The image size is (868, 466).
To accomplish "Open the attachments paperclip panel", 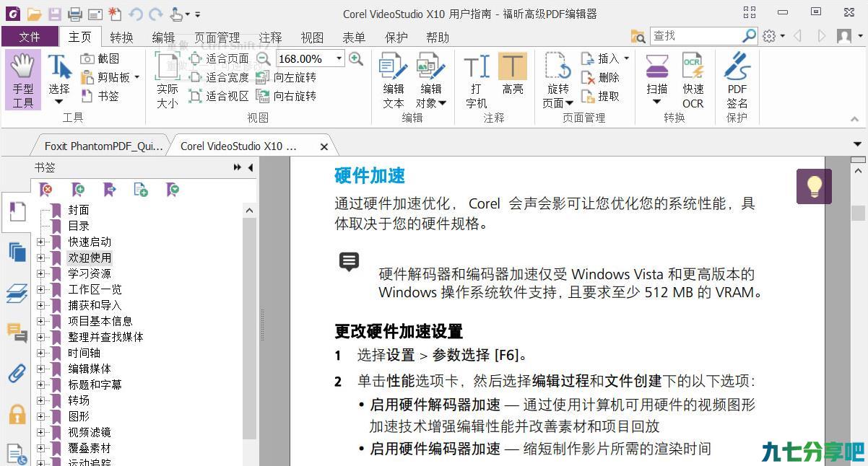I will [x=17, y=373].
